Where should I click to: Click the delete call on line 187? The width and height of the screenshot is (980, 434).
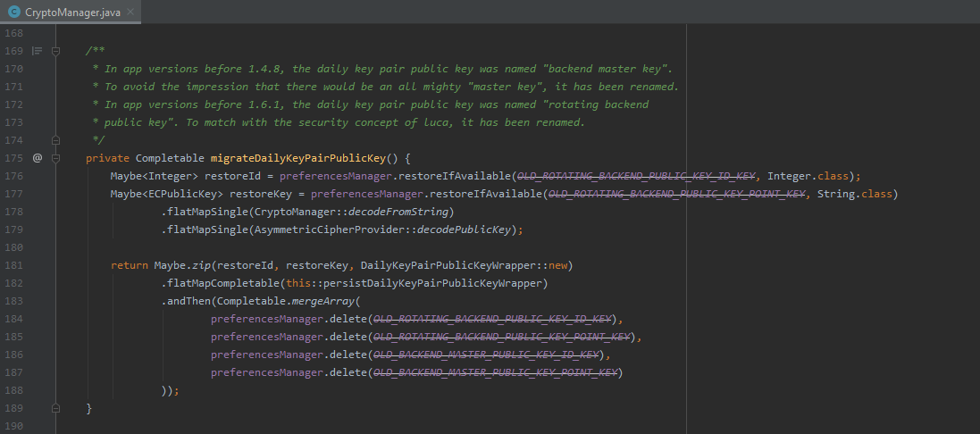[x=348, y=372]
